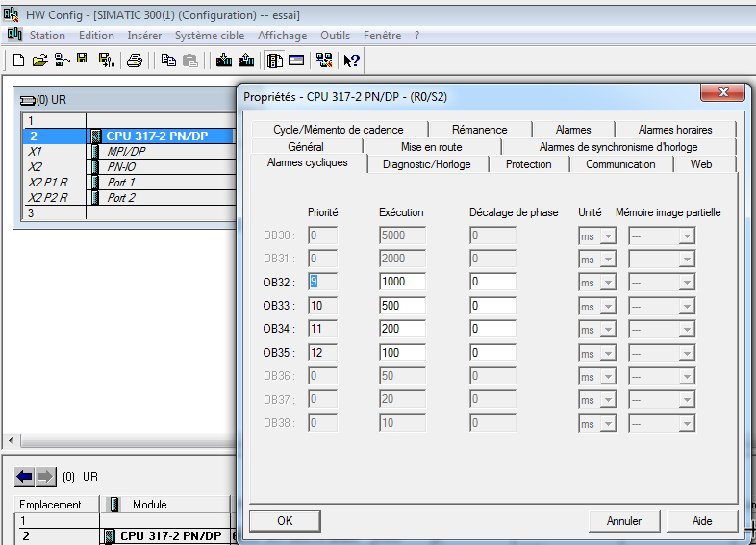Screen dimensions: 756x545
Task: Click the Copy toolbar icon
Action: [x=169, y=61]
